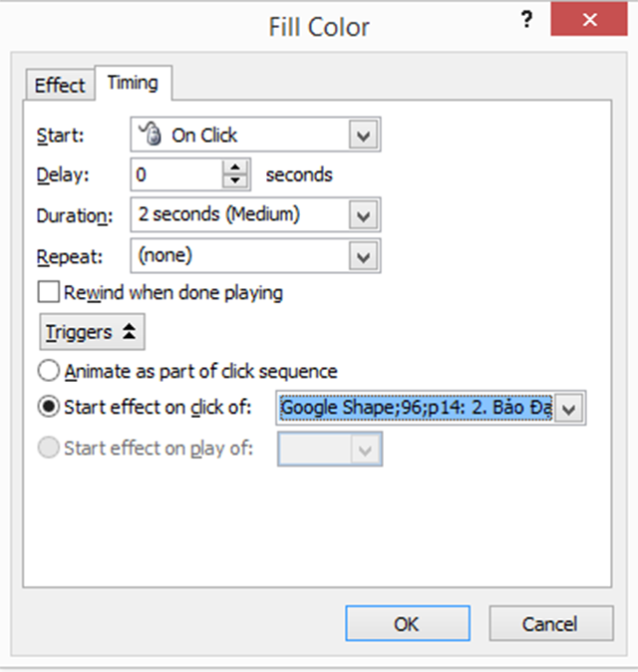The height and width of the screenshot is (672, 638).
Task: Close the Fill Color dialog
Action: (589, 19)
